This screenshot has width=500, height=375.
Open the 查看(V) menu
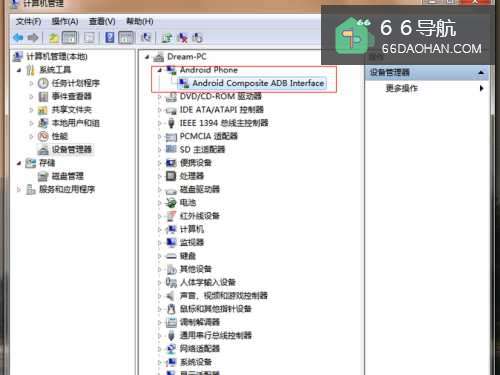click(102, 22)
